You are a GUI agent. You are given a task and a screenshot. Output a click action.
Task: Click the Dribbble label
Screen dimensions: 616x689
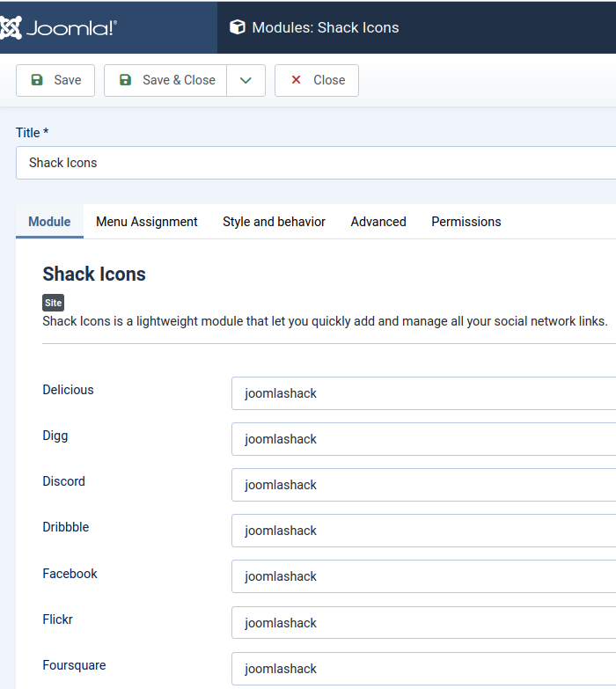pos(66,527)
